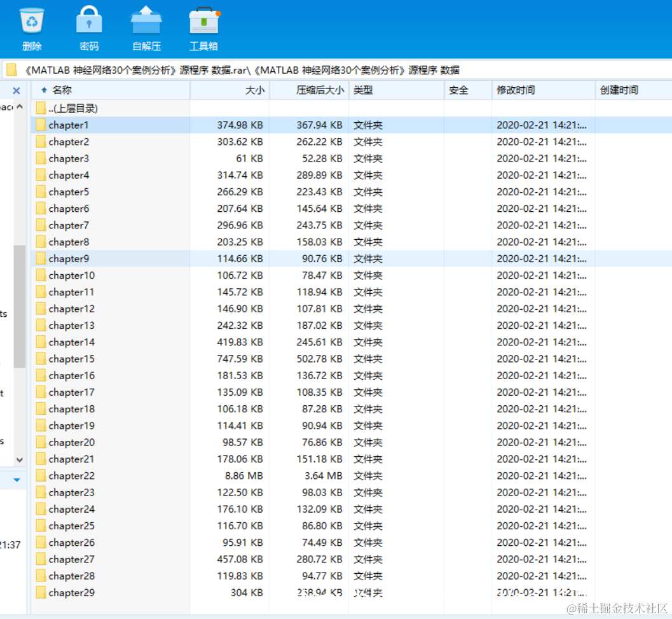Select the chapter29 folder name

point(72,593)
